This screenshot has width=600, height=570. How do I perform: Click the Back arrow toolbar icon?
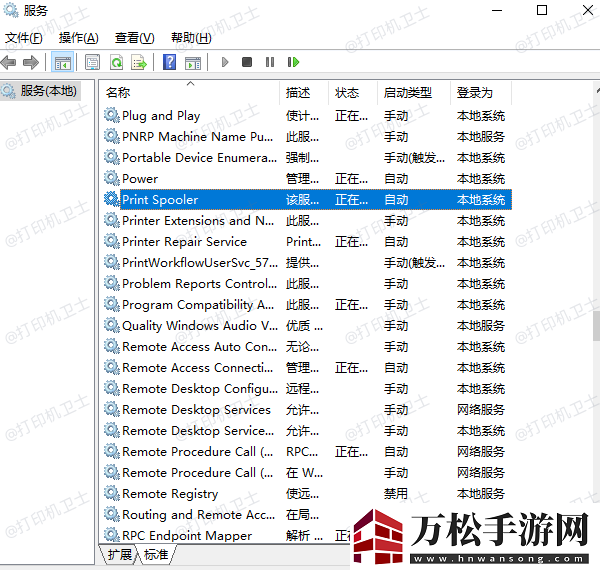click(x=8, y=62)
